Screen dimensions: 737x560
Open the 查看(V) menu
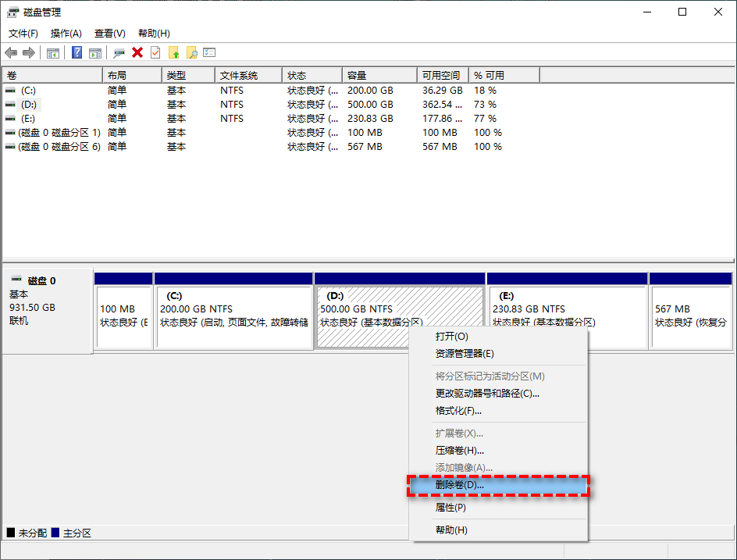point(109,34)
